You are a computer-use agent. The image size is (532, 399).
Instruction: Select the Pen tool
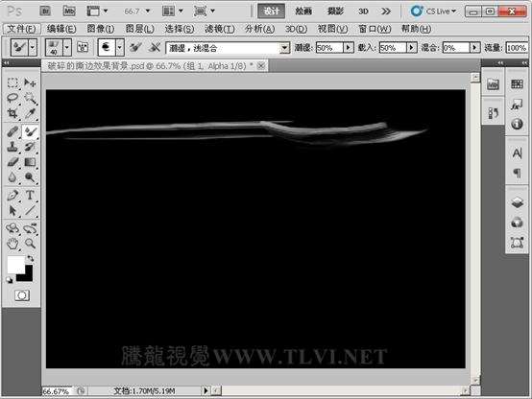point(12,196)
